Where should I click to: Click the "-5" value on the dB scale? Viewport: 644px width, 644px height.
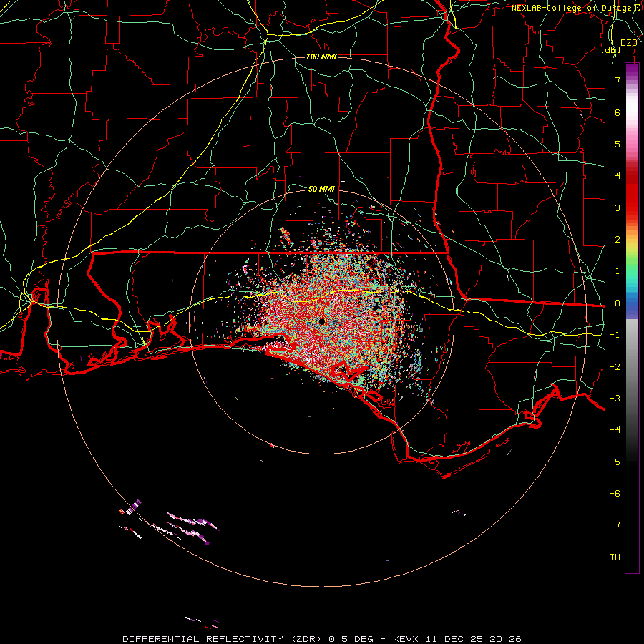pyautogui.click(x=615, y=462)
